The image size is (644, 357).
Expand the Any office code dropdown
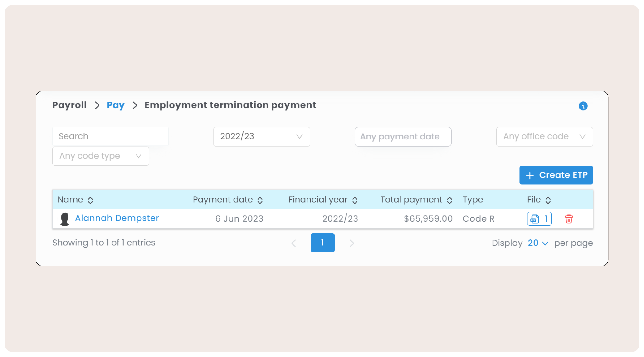point(544,137)
